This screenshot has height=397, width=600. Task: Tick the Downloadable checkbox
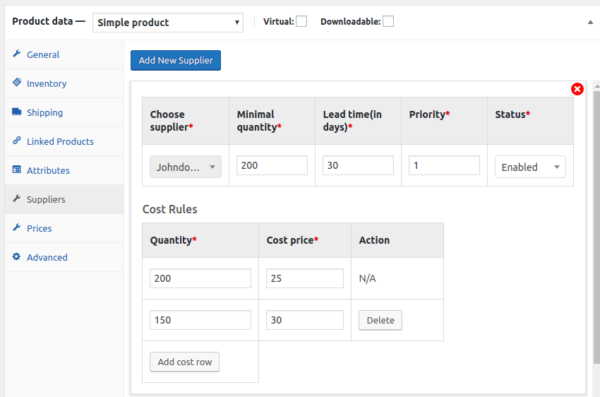tap(388, 21)
